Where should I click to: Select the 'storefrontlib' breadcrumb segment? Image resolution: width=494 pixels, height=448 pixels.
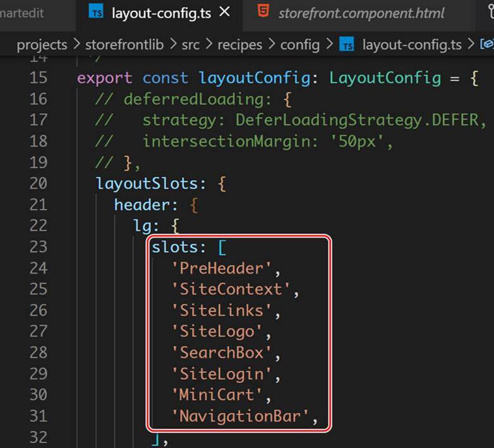point(124,44)
